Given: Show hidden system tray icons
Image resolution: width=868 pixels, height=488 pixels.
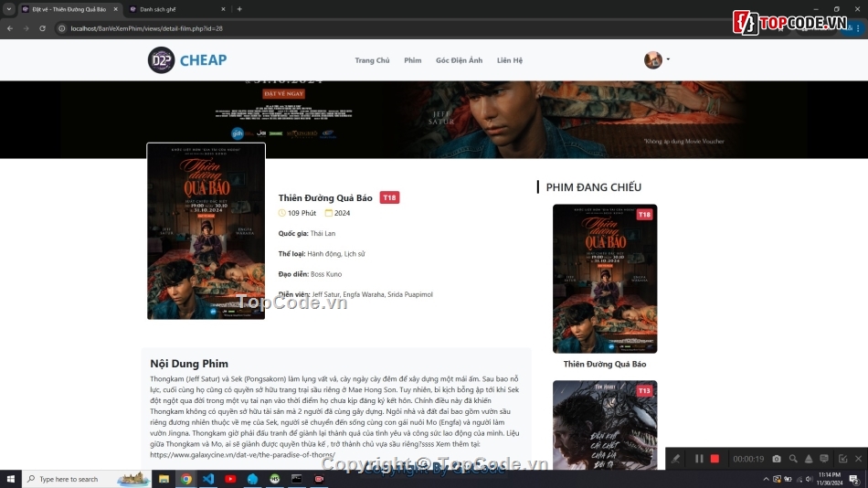Looking at the screenshot, I should (x=767, y=479).
